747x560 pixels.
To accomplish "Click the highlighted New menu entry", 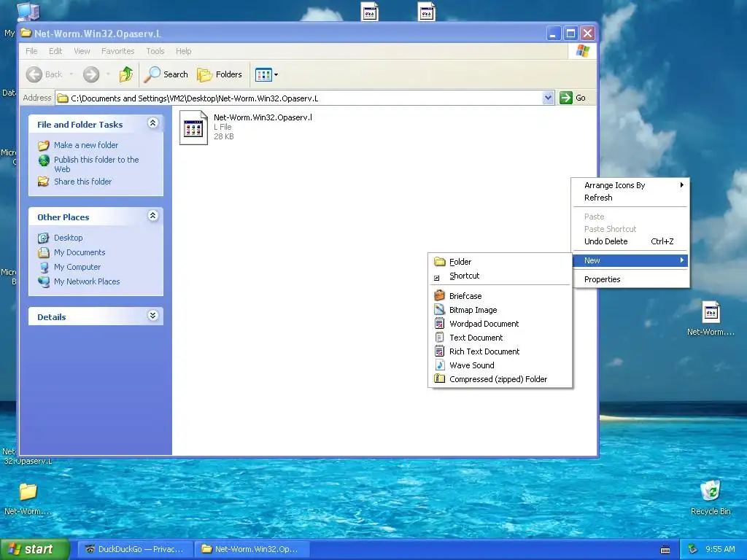I will click(x=630, y=260).
